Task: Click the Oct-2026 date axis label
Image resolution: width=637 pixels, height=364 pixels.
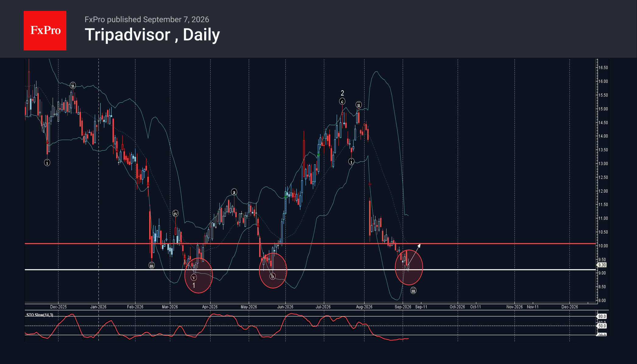Action: pos(457,307)
